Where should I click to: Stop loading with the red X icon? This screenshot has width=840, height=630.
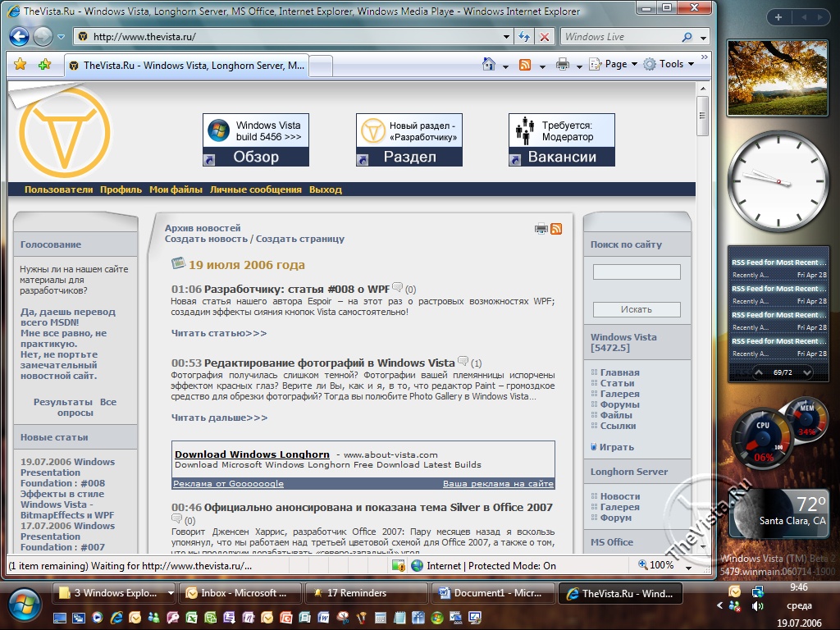point(545,37)
